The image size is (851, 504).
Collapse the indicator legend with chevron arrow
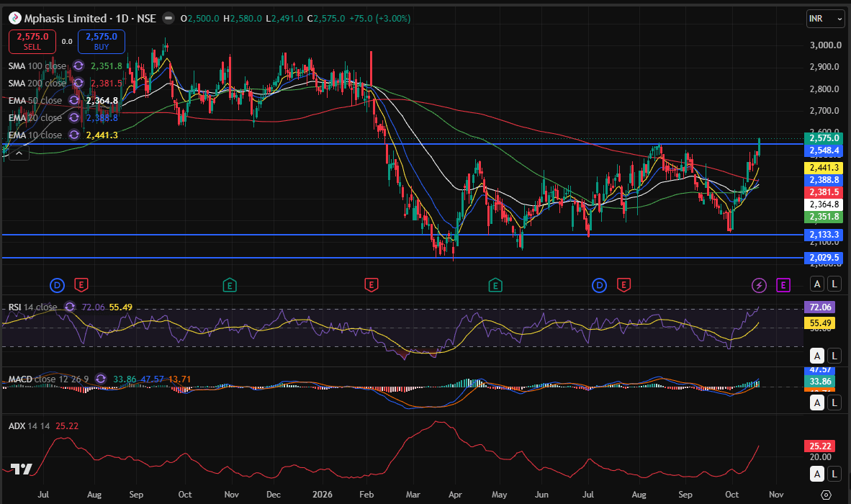pyautogui.click(x=19, y=153)
